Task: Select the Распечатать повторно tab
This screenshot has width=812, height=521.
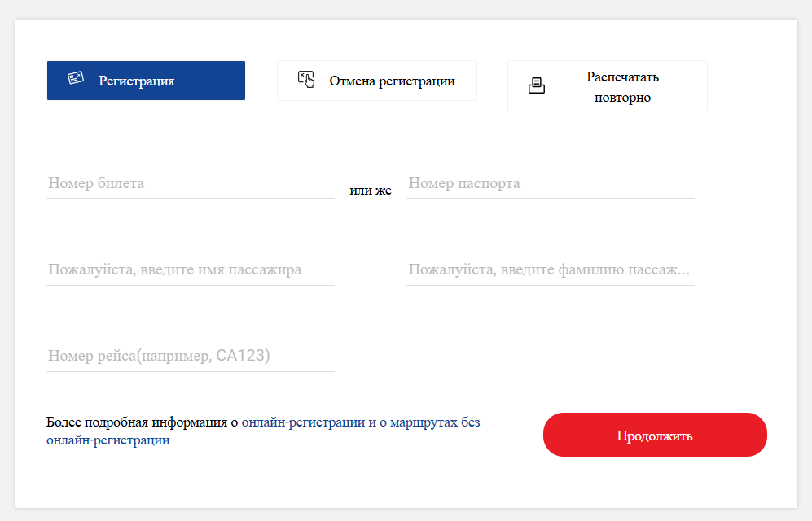Action: click(x=608, y=86)
